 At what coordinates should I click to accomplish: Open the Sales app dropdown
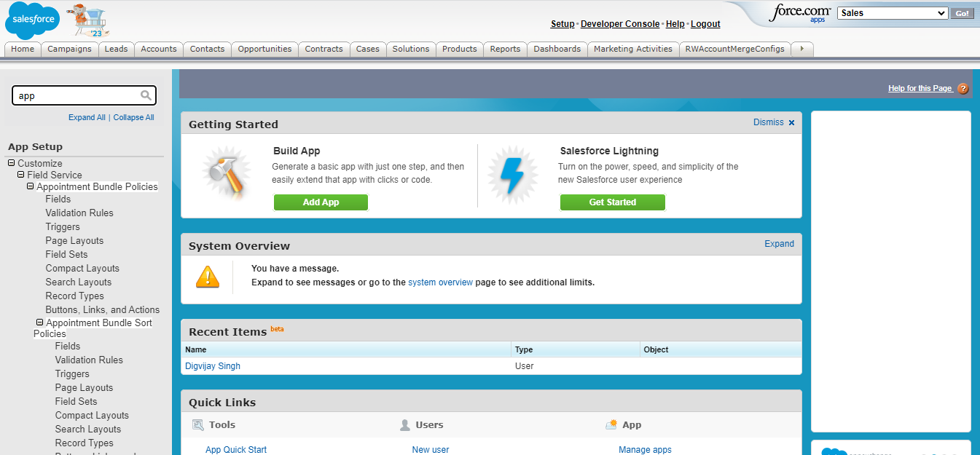[x=893, y=13]
